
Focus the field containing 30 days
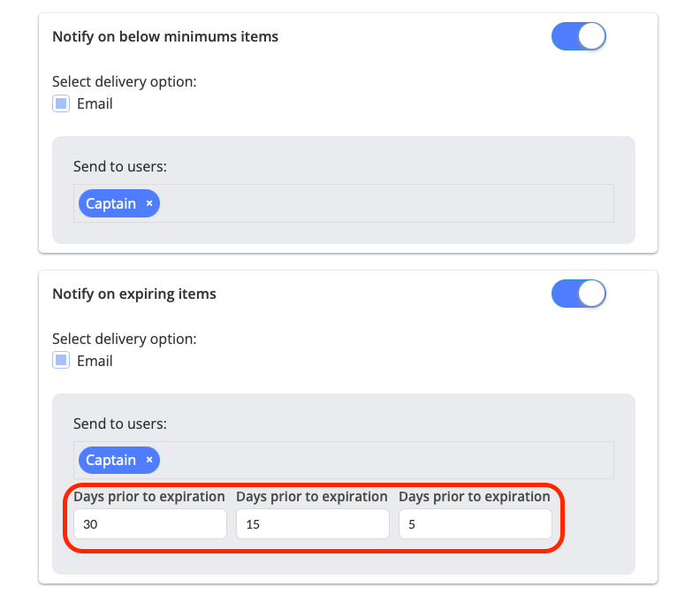click(x=149, y=524)
